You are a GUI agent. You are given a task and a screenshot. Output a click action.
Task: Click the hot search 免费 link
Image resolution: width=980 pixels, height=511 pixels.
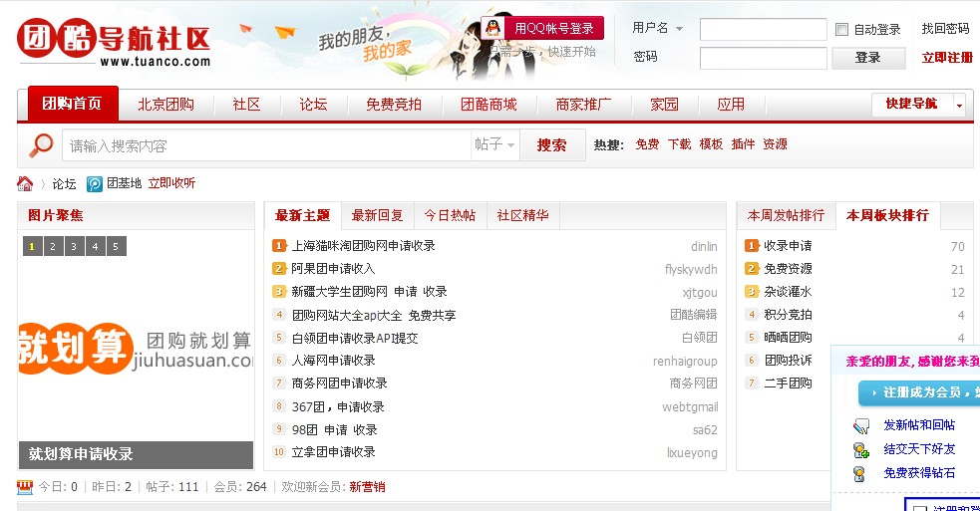pyautogui.click(x=647, y=144)
